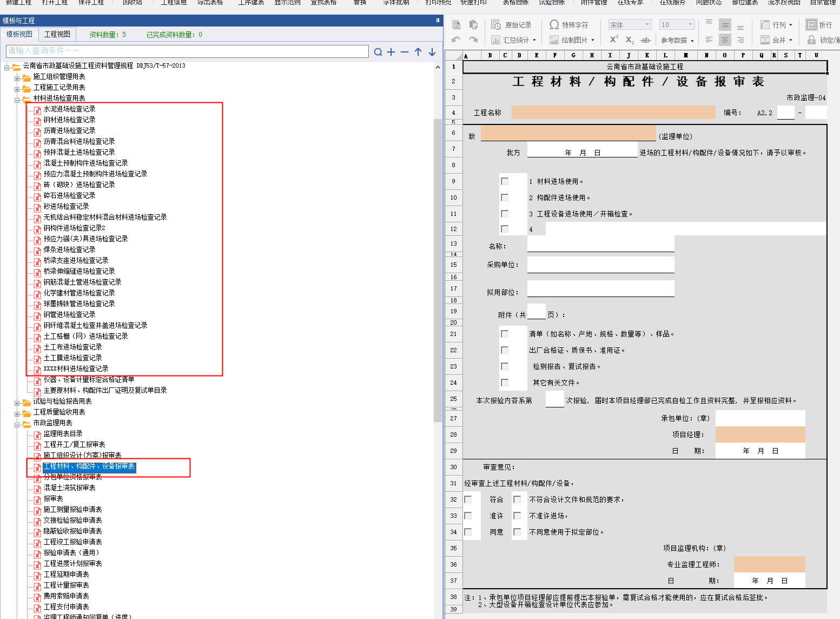
Task: Check 出厂合格证、质保书、准用证 checkbox
Action: (505, 350)
